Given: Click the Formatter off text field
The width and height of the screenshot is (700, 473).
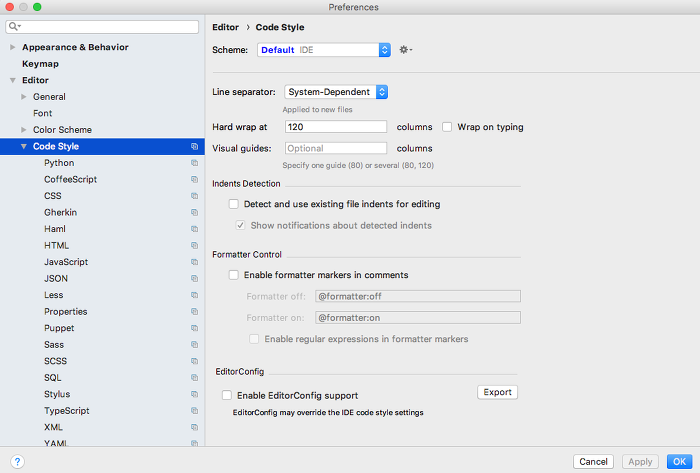Looking at the screenshot, I should click(x=418, y=296).
